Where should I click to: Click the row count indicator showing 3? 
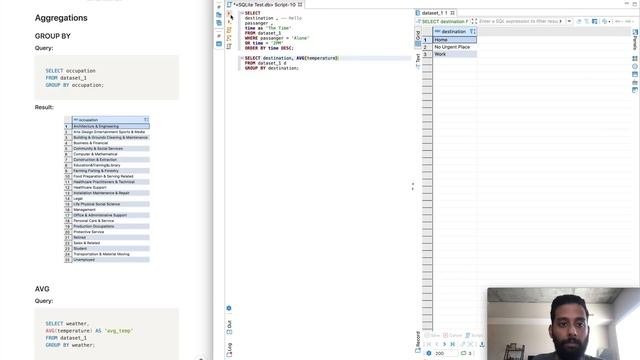(x=467, y=353)
